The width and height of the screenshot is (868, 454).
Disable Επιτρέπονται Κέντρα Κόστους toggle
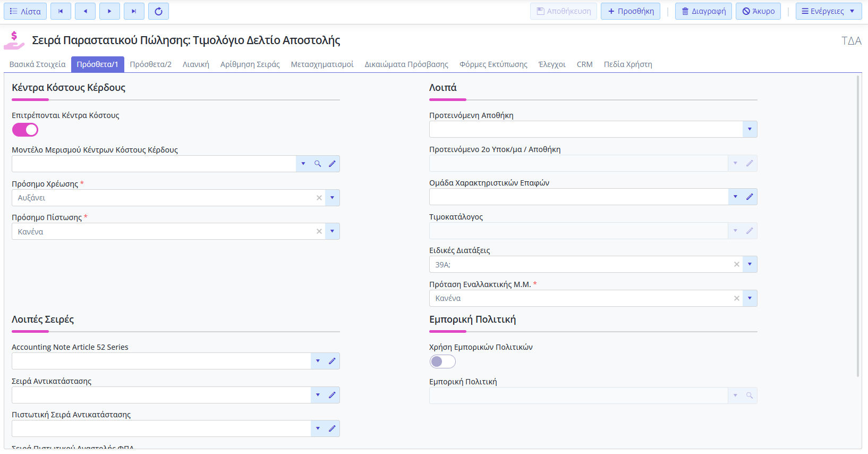pos(25,130)
